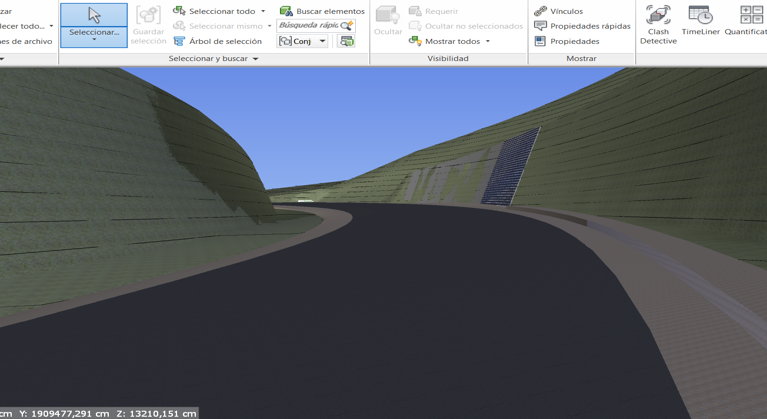The height and width of the screenshot is (419, 767).
Task: Expand Seleccionar todo dropdown arrow
Action: (263, 11)
